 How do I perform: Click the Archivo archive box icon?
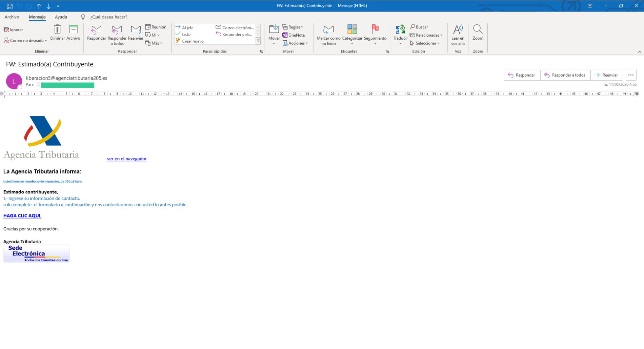tap(73, 30)
